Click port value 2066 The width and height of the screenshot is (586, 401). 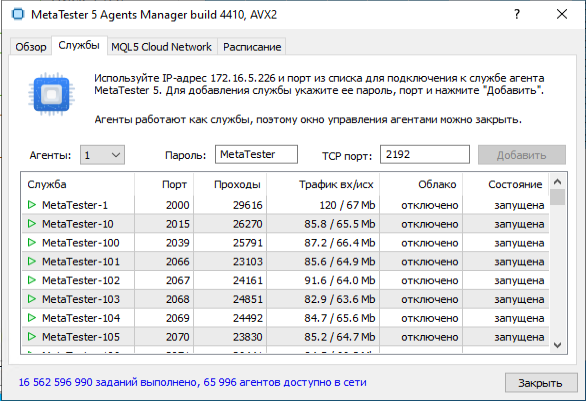click(178, 261)
